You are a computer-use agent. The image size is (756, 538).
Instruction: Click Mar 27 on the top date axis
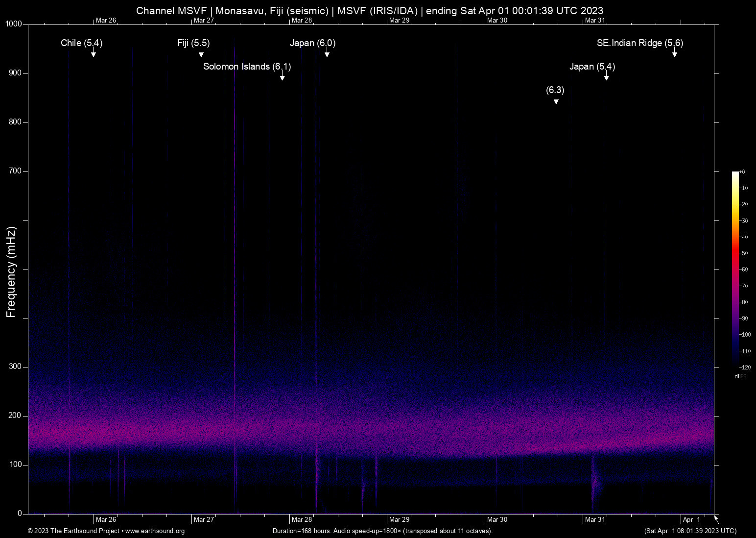click(204, 20)
